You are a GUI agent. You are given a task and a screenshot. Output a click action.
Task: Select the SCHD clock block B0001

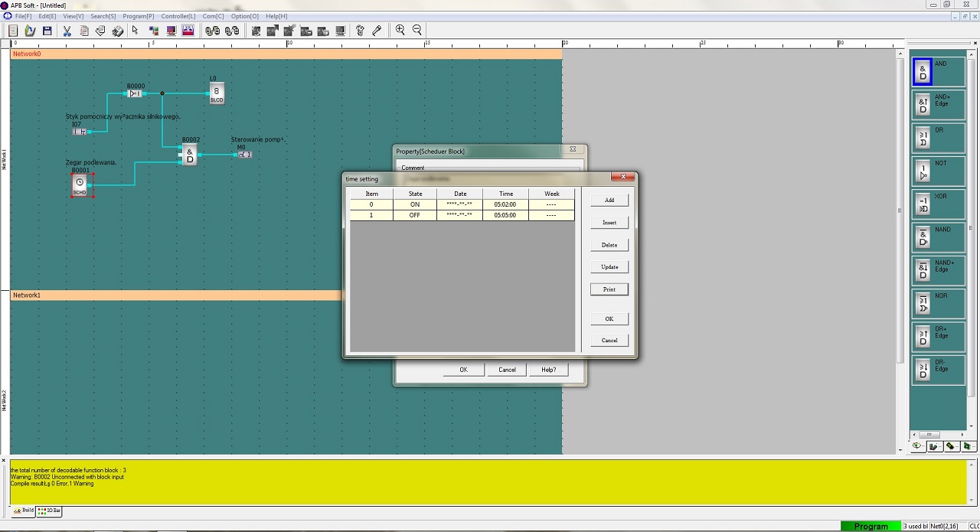pos(80,185)
